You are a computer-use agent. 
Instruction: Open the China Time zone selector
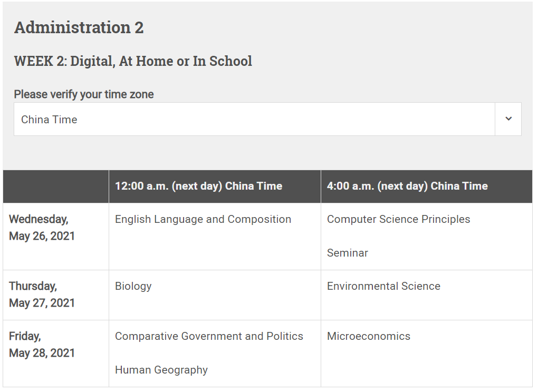(x=267, y=119)
